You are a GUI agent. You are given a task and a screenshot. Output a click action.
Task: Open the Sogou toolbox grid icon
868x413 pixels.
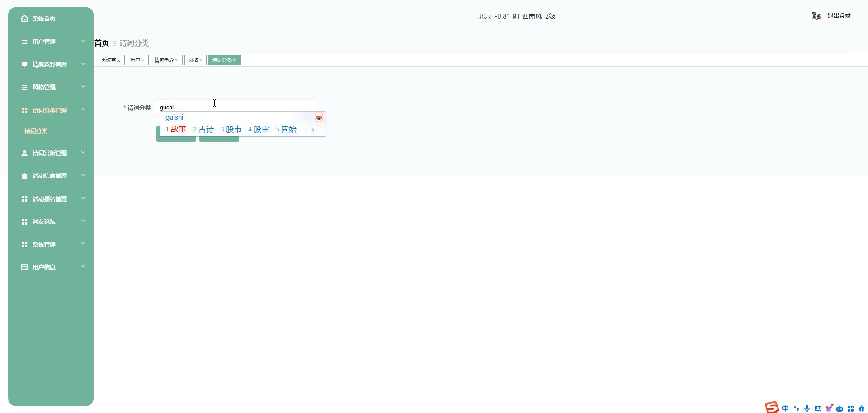click(851, 408)
